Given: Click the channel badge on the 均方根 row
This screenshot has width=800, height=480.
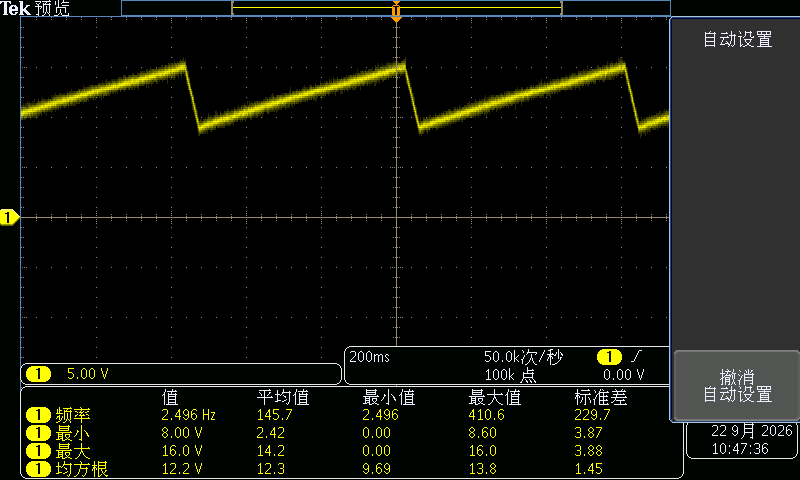Looking at the screenshot, I should tap(38, 469).
